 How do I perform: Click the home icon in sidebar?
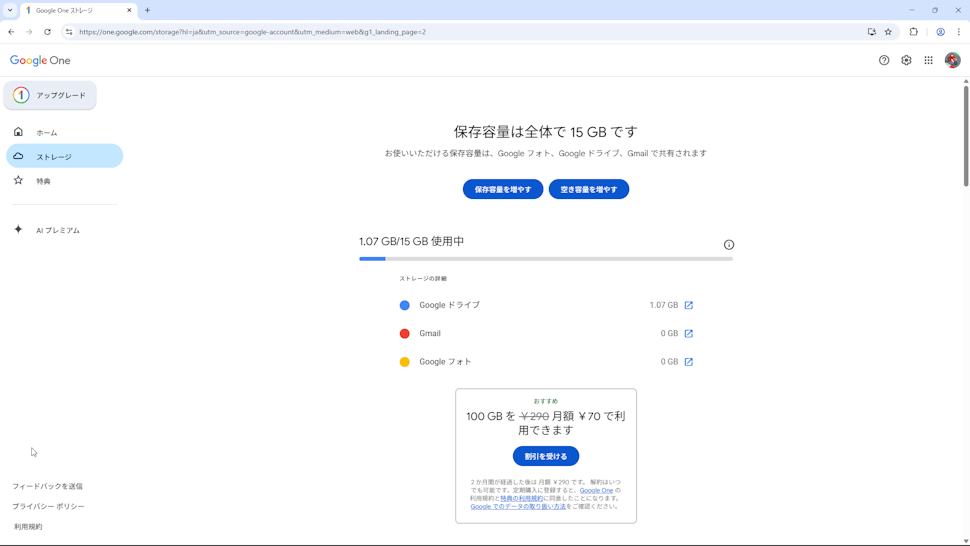point(19,132)
